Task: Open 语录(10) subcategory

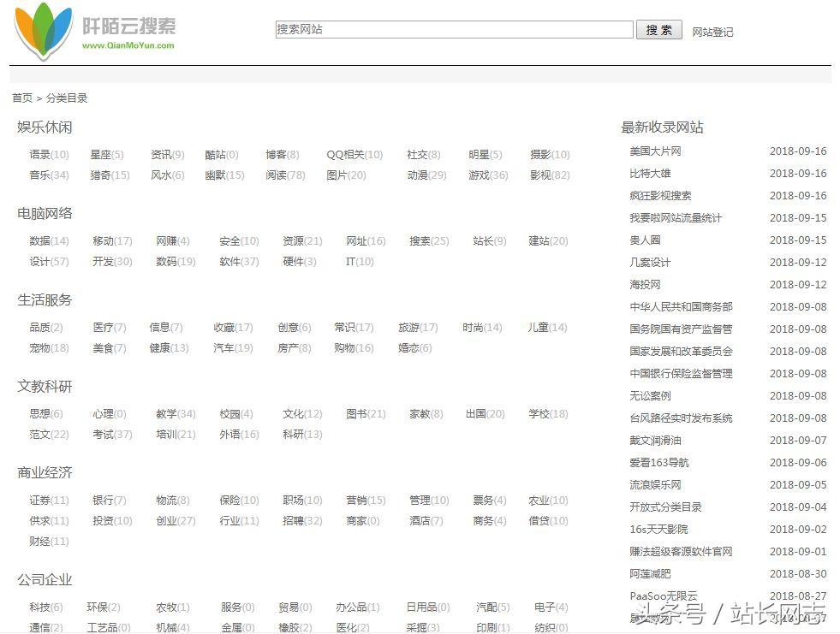Action: coord(50,155)
